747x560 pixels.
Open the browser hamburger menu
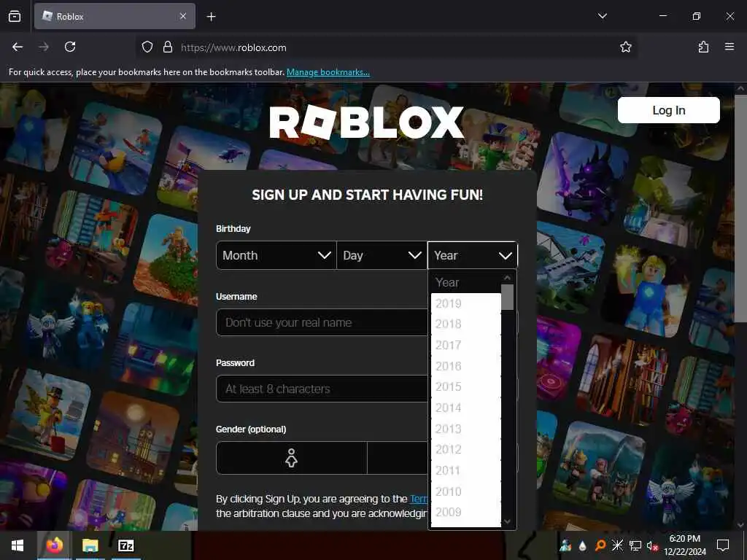(729, 47)
